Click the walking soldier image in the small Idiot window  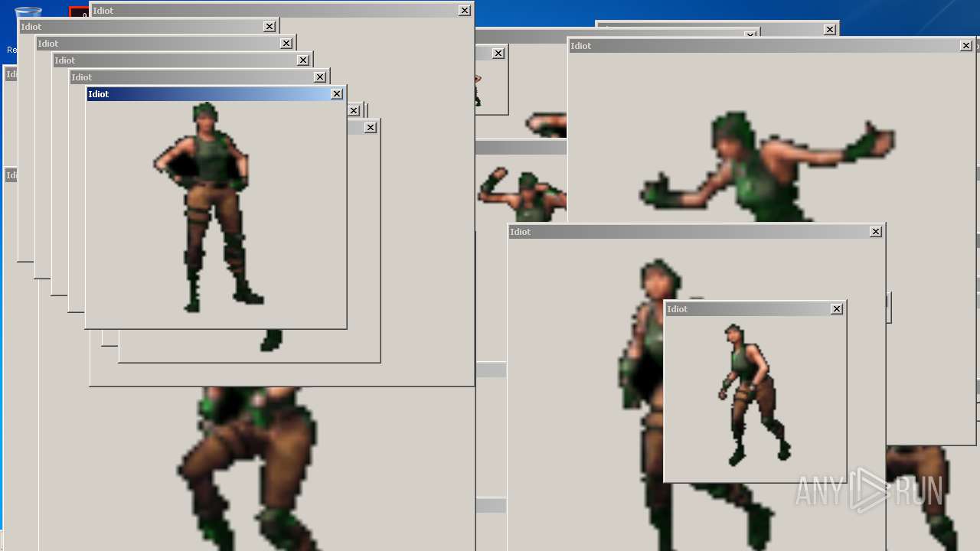point(753,394)
